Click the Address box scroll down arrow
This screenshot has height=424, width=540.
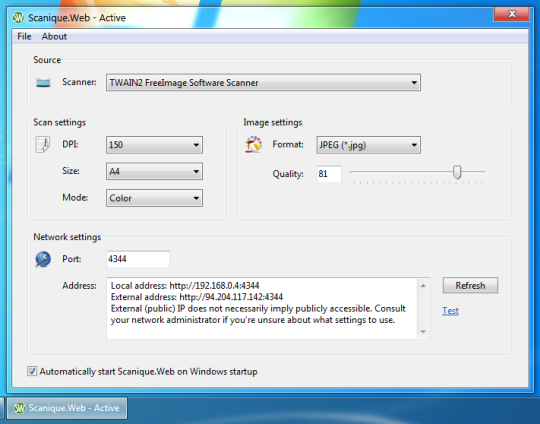423,332
